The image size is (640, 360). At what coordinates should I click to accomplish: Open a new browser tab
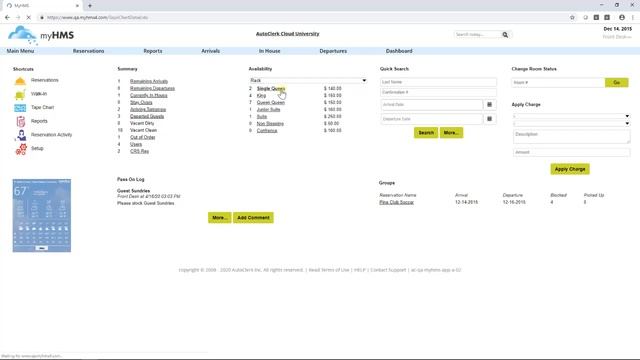(90, 6)
